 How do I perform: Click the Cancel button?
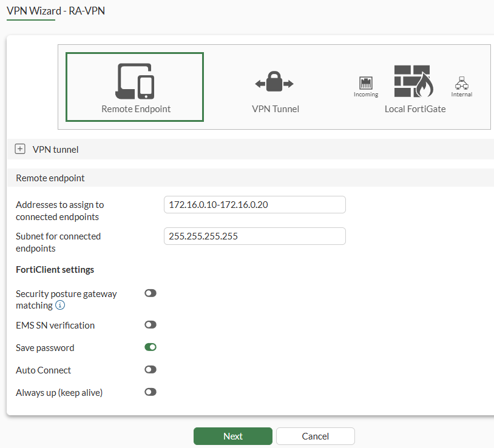point(315,436)
